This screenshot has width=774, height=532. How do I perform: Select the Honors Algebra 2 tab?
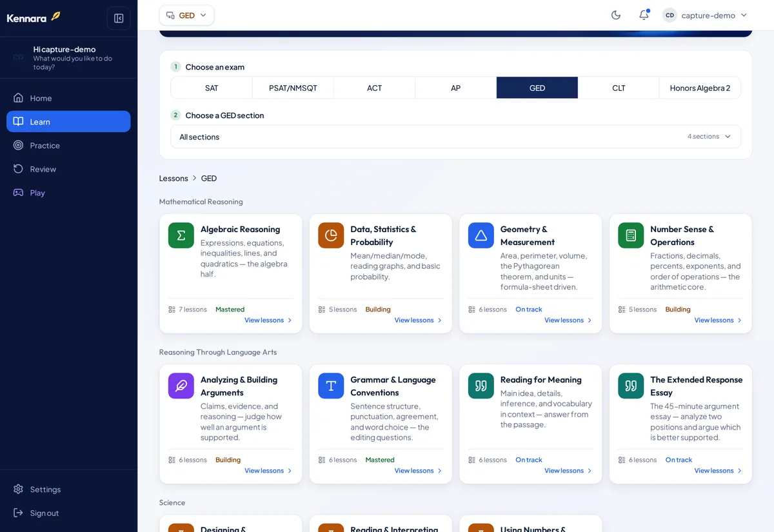(x=700, y=88)
